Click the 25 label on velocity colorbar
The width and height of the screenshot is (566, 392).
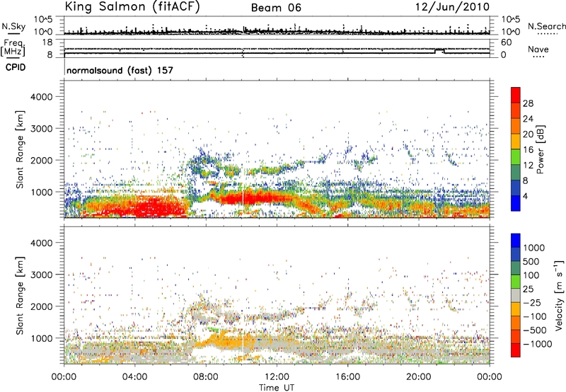tap(529, 289)
